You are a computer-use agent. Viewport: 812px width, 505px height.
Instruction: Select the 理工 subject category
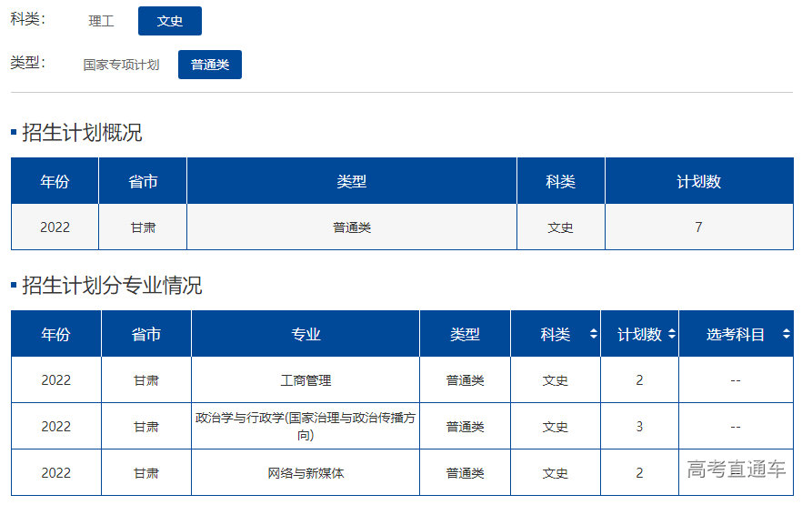coord(101,21)
